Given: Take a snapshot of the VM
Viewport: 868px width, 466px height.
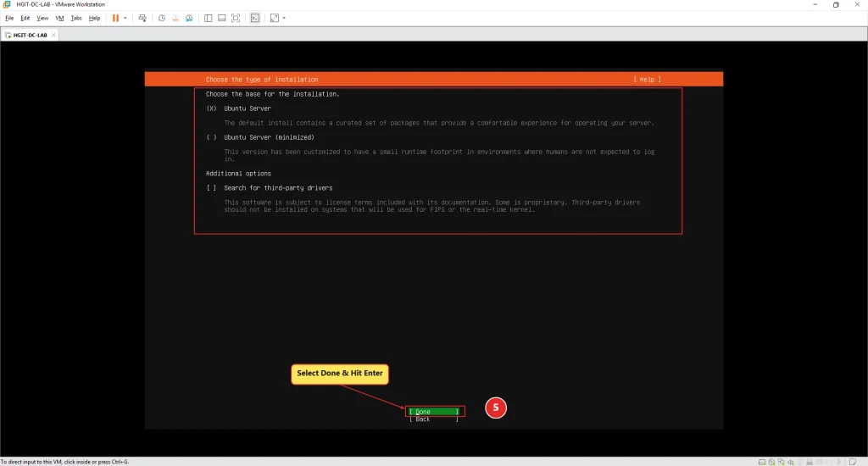Looking at the screenshot, I should [x=162, y=18].
